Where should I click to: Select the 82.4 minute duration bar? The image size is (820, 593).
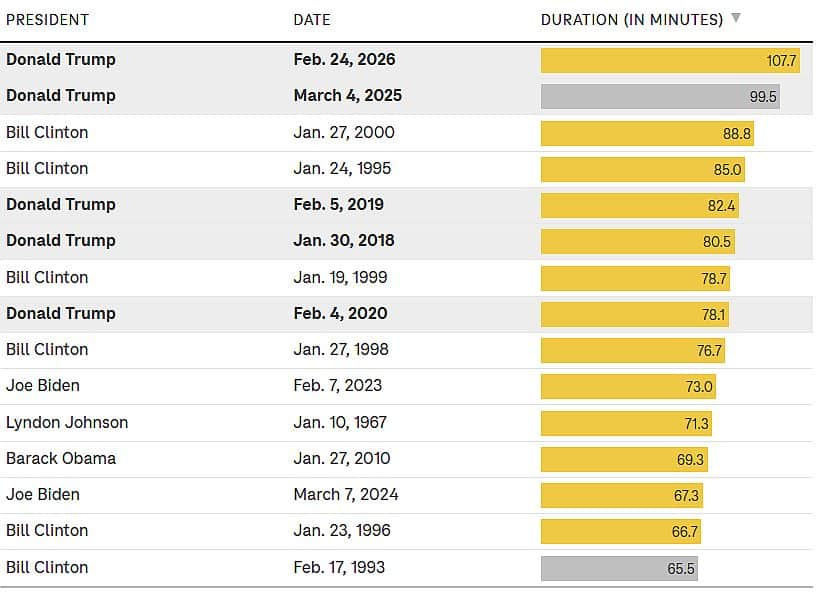pyautogui.click(x=640, y=206)
